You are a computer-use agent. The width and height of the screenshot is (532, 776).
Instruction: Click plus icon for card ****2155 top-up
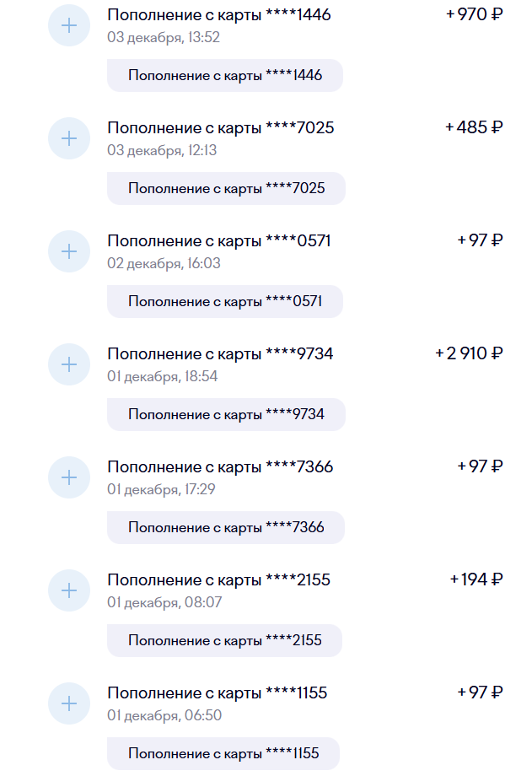tap(69, 590)
